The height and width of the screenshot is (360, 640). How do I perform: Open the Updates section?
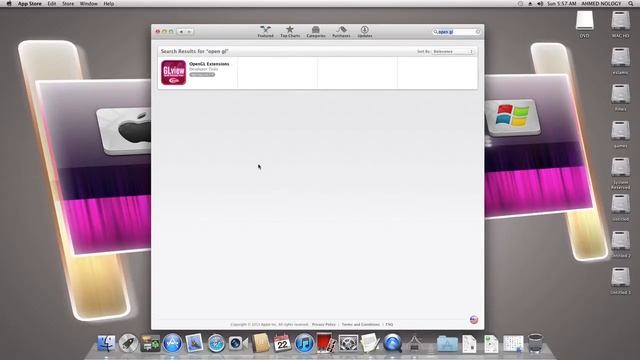point(364,31)
